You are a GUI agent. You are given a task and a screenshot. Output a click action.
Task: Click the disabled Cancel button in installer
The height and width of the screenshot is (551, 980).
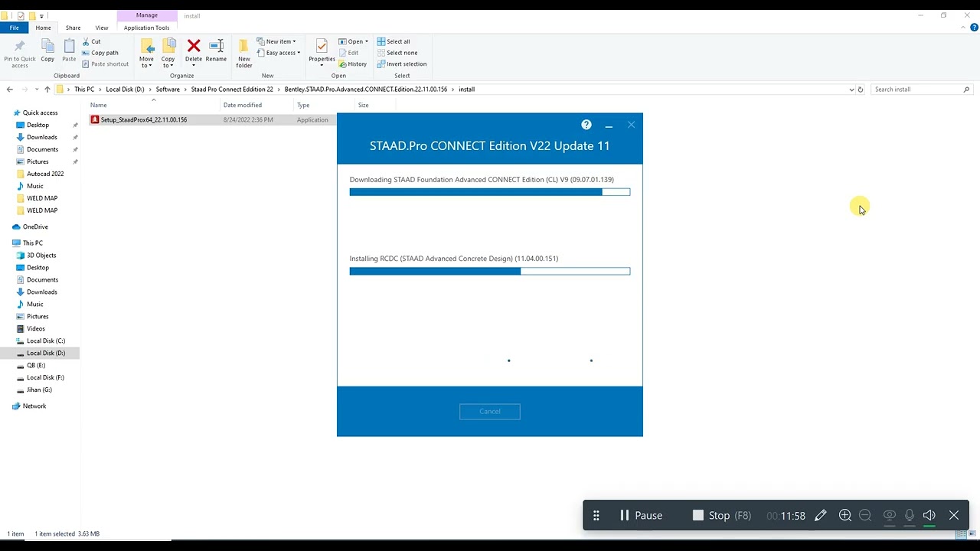coord(490,412)
